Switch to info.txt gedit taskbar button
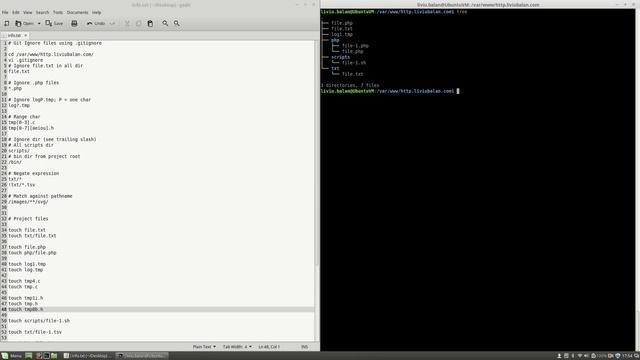 (87, 356)
